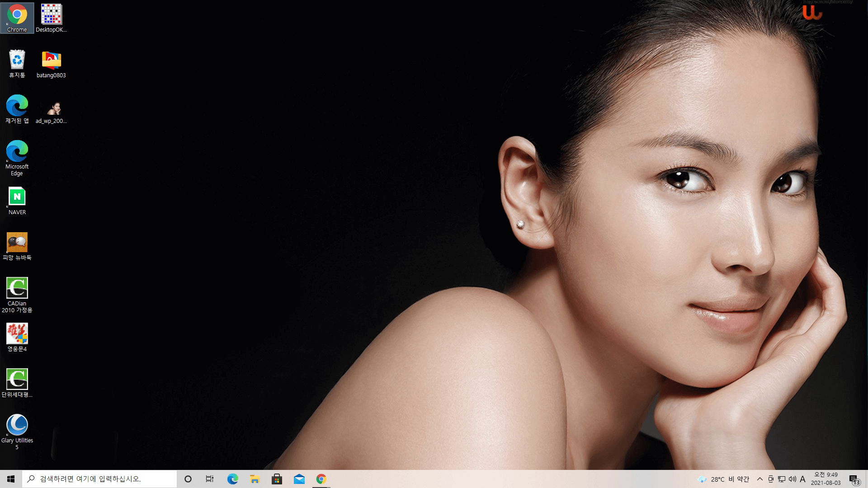Launch the 피망 뉴바둑 game icon

click(17, 246)
